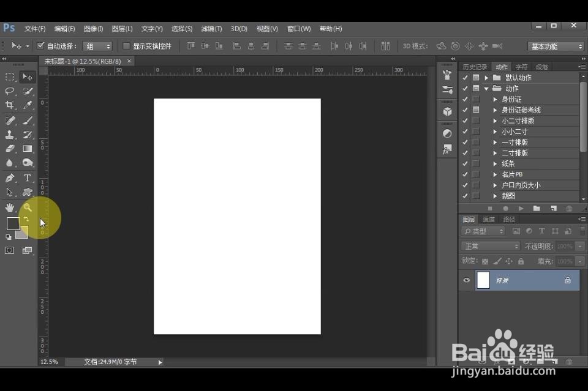Image resolution: width=588 pixels, height=391 pixels.
Task: Select the Move tool in toolbox
Action: pyautogui.click(x=28, y=77)
